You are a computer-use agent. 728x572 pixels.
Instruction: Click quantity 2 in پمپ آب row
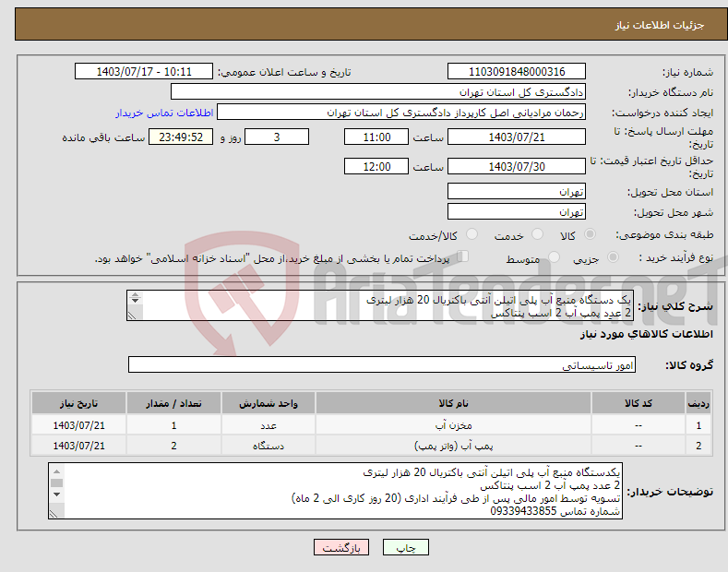coord(173,446)
